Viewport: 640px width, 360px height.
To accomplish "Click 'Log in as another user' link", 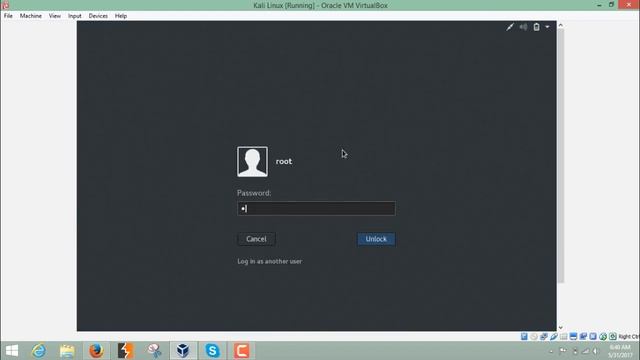I will tap(270, 261).
